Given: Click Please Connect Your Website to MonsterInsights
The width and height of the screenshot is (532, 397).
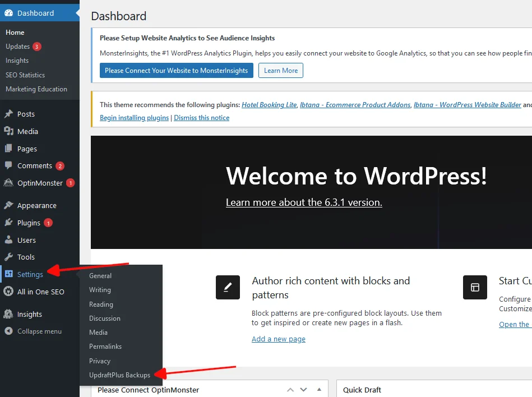Looking at the screenshot, I should [177, 70].
